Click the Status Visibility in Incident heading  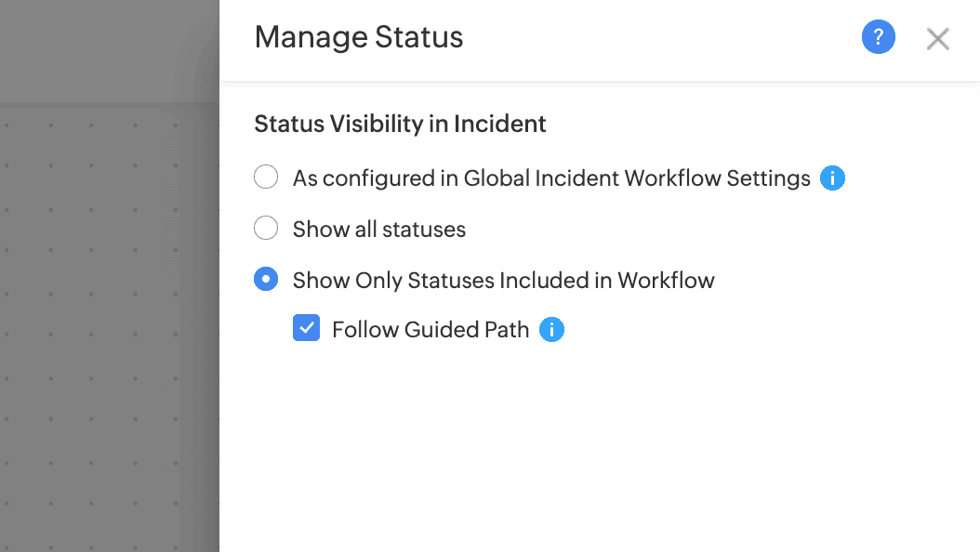400,124
